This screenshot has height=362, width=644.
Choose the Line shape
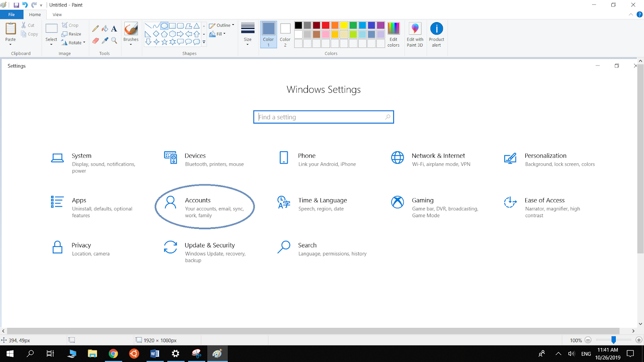click(x=148, y=26)
